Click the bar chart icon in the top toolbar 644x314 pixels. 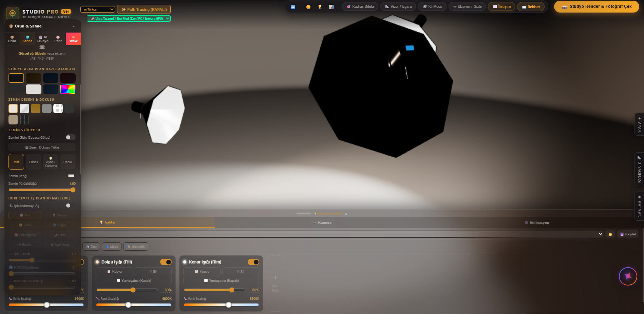click(x=331, y=7)
